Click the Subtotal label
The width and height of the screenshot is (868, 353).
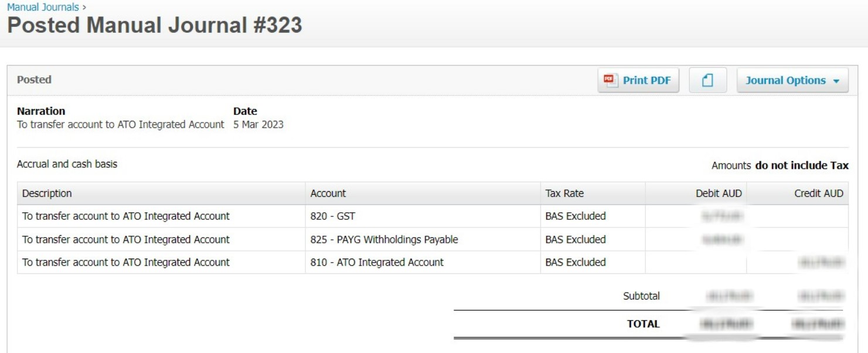pyautogui.click(x=641, y=296)
